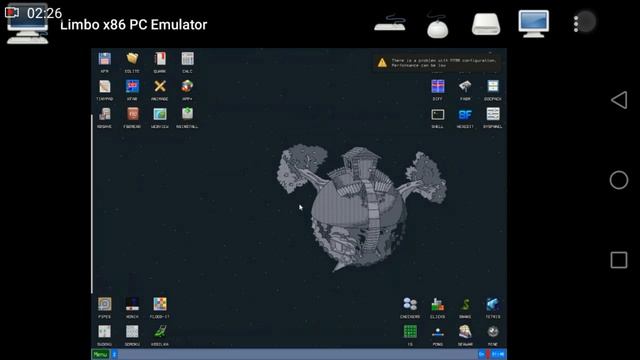Tap the Android home circle button

pos(619,180)
